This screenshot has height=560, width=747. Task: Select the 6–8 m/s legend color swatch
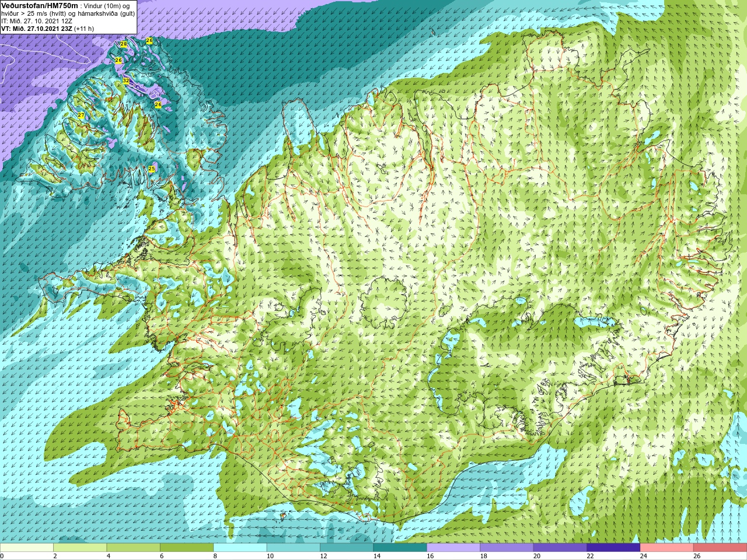(x=187, y=548)
